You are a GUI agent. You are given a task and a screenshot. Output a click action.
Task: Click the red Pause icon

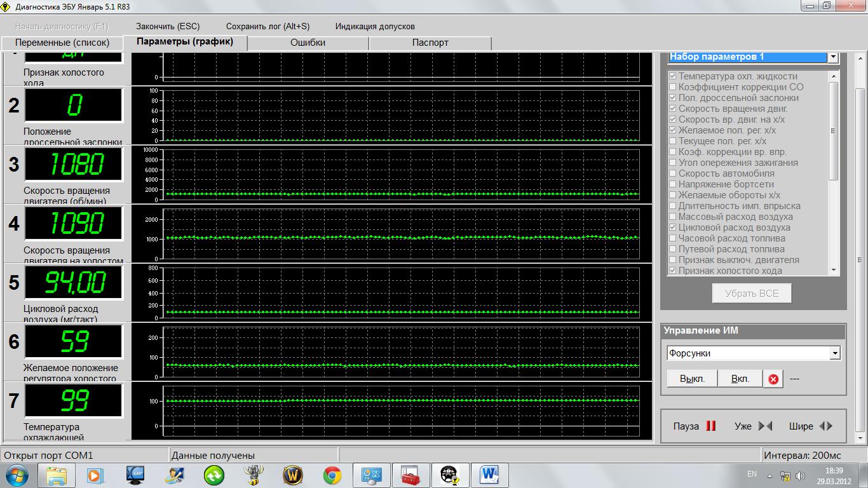(710, 426)
